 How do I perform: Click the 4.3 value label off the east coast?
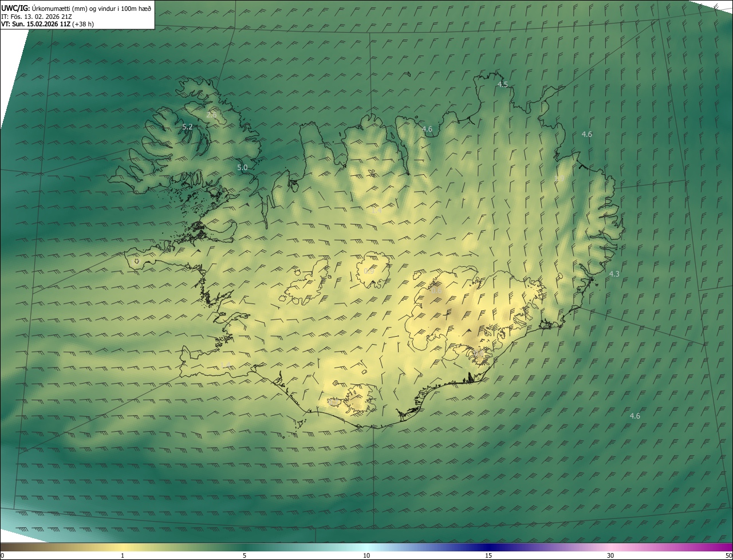coord(614,274)
